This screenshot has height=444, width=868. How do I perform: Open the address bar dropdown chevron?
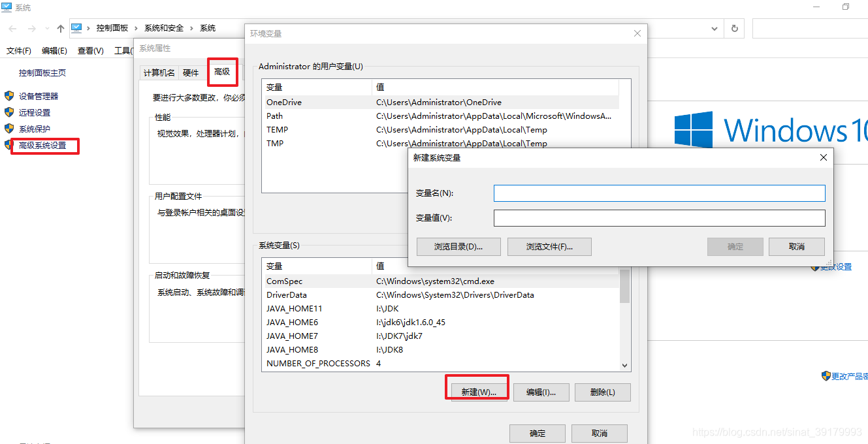tap(715, 28)
